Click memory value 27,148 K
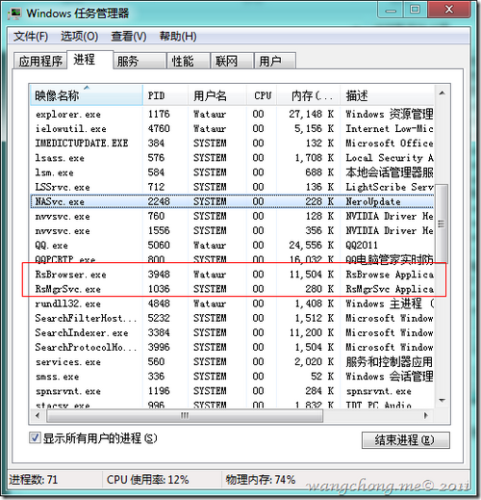Screen dimensions: 481x500 coord(311,114)
